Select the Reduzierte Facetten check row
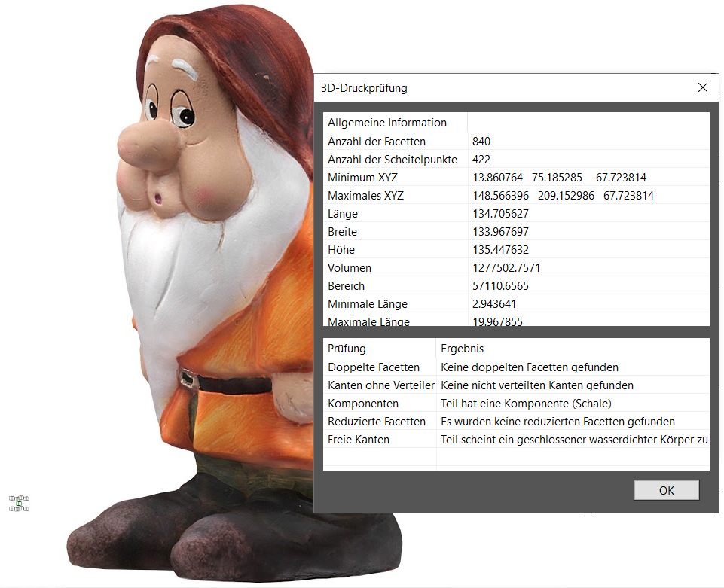The width and height of the screenshot is (724, 588). [516, 422]
